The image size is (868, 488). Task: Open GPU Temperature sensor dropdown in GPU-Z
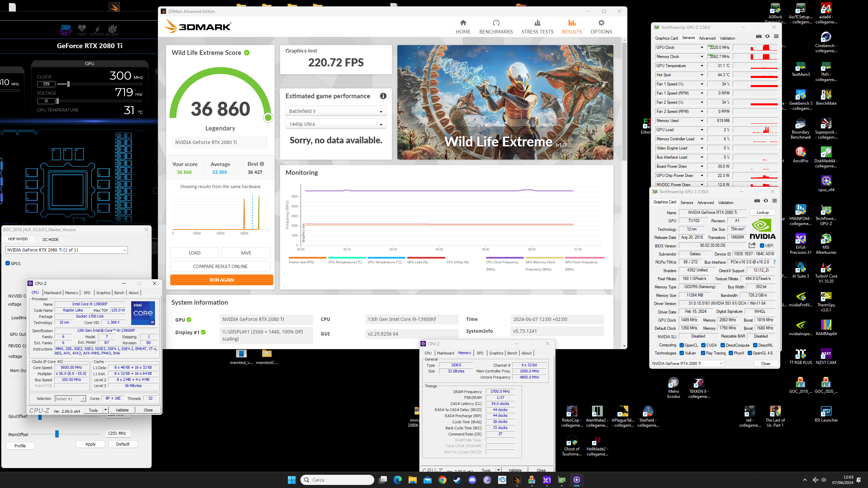point(702,66)
